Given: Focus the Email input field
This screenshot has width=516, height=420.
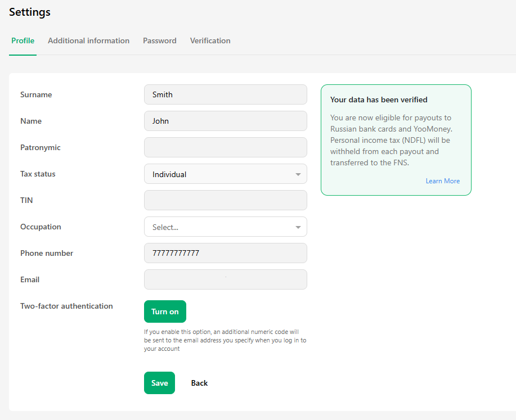Looking at the screenshot, I should 226,279.
